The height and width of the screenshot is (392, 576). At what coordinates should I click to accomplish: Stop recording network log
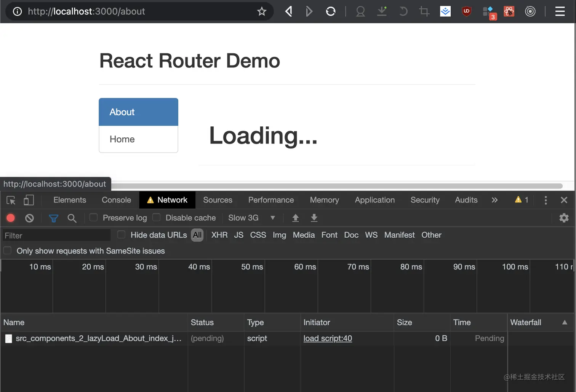(11, 218)
